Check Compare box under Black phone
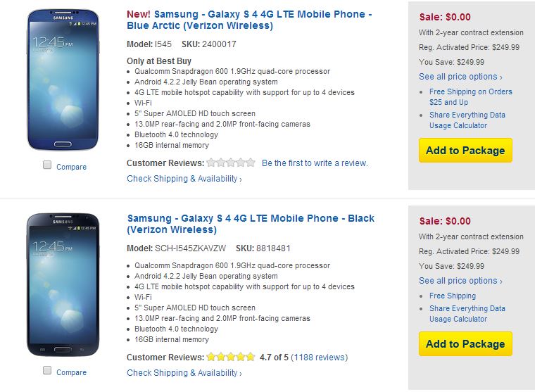 click(x=47, y=371)
